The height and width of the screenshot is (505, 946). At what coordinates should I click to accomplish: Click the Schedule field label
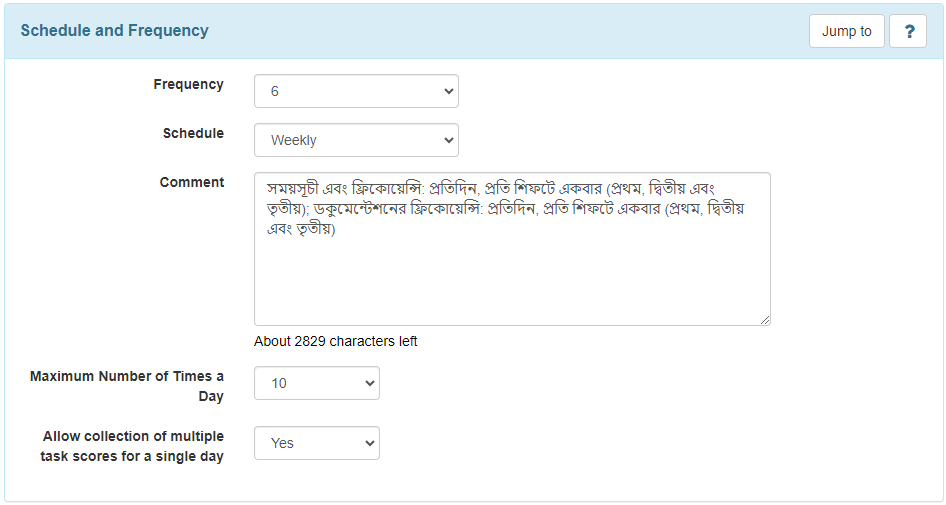(193, 133)
